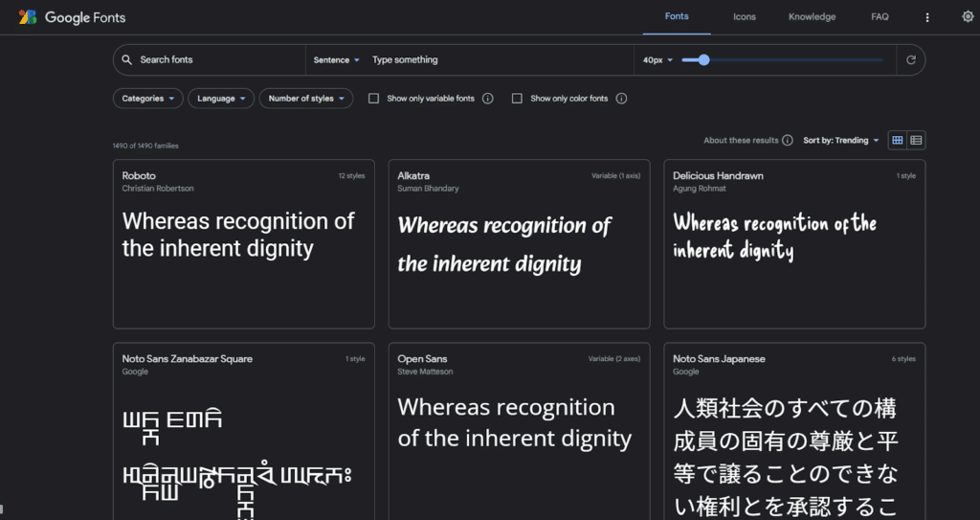Click the Google Fonts logo
Viewport: 980px width, 520px height.
(x=72, y=17)
